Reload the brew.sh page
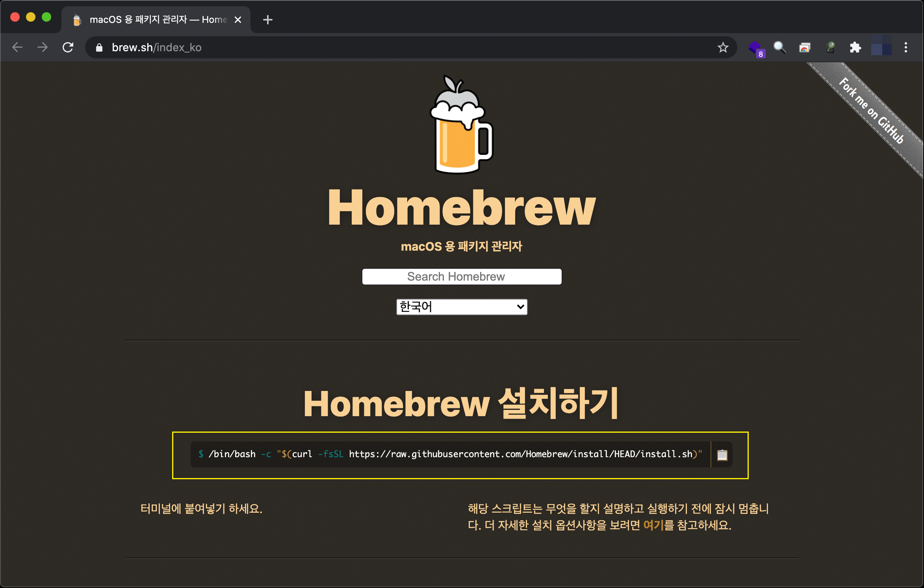The width and height of the screenshot is (924, 588). tap(68, 48)
